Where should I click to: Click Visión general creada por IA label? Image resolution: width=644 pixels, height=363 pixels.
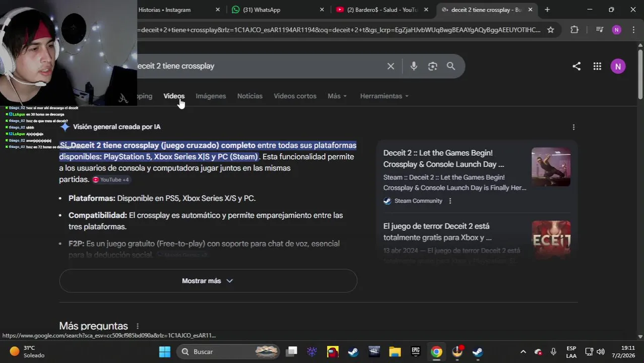(x=116, y=127)
